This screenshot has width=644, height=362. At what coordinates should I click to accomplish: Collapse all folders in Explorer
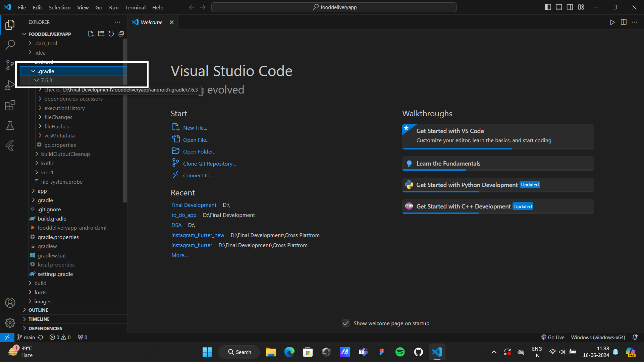click(121, 34)
